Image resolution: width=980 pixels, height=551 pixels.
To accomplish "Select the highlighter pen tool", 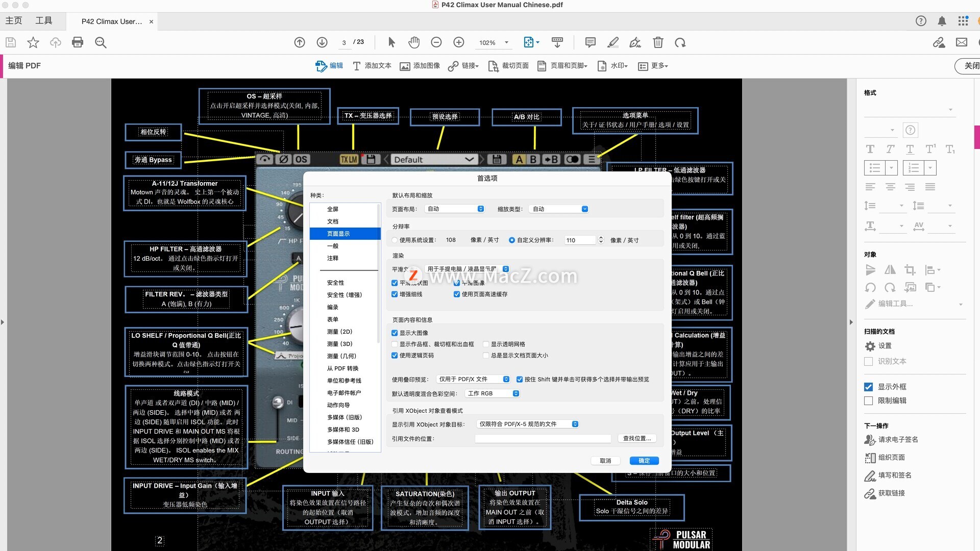I will (x=613, y=42).
